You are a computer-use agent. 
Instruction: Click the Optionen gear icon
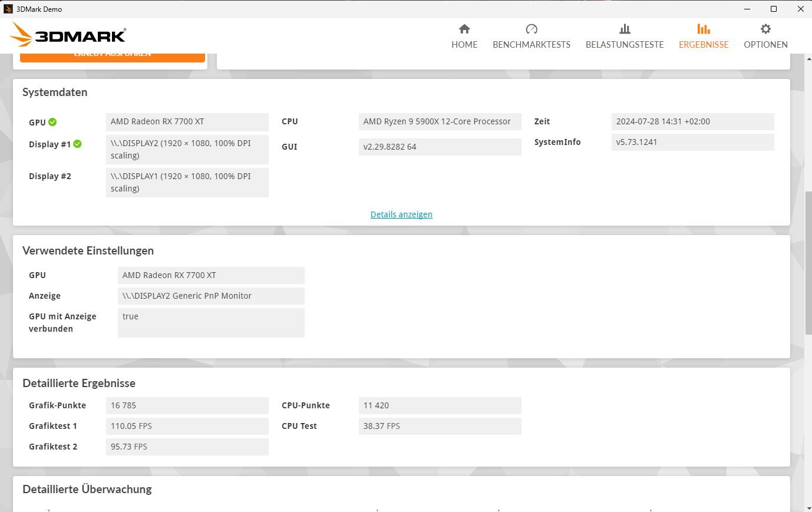765,29
